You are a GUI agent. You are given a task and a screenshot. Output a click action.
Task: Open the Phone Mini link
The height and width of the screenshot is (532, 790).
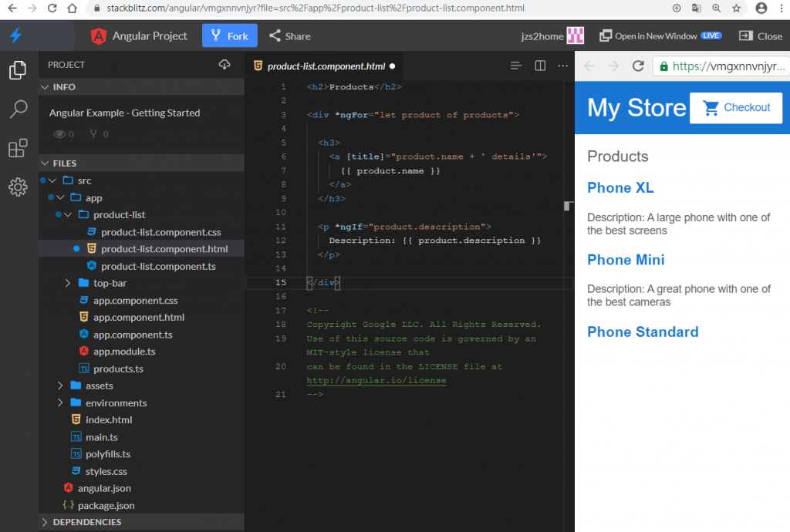pos(626,260)
